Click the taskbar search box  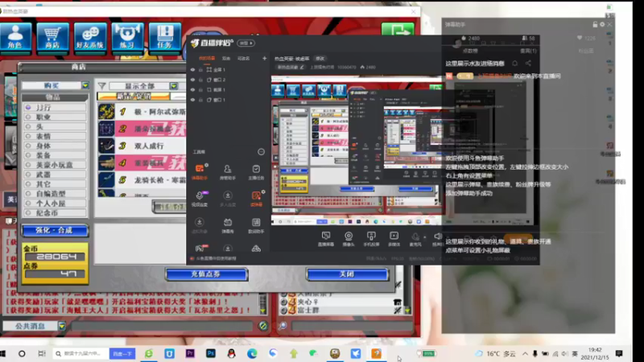81,353
